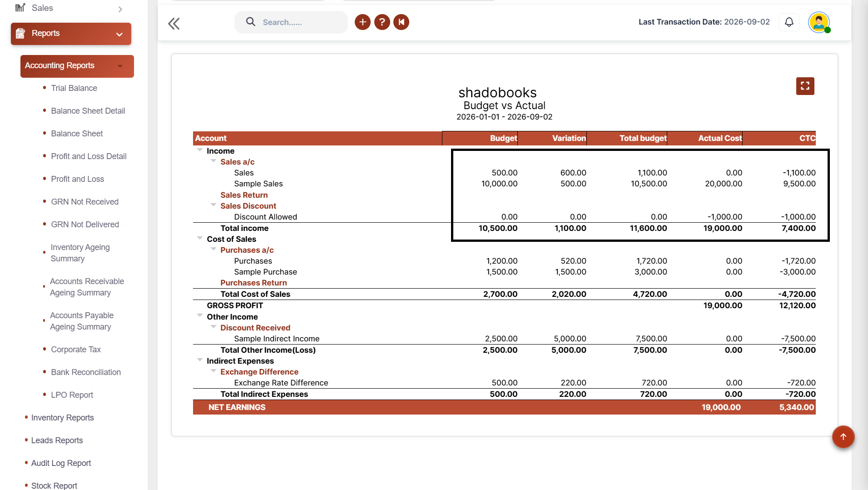Image resolution: width=868 pixels, height=490 pixels.
Task: Click the Actual Cost column header
Action: click(705, 138)
